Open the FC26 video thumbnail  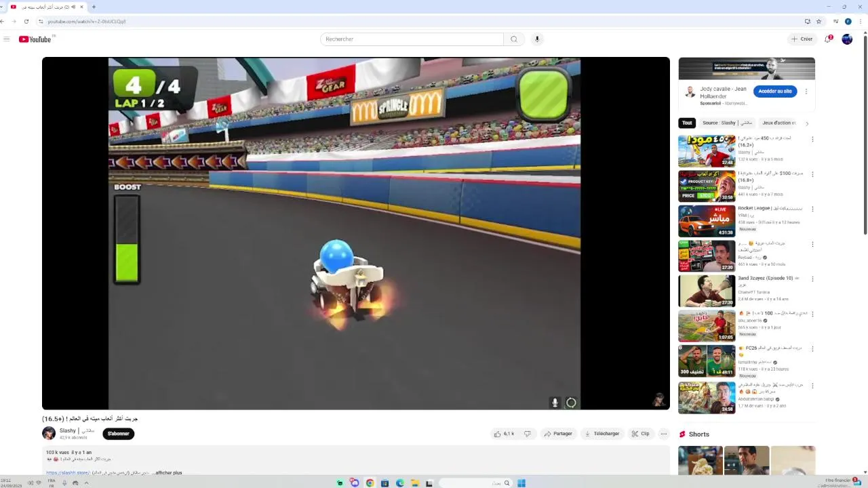pos(707,361)
